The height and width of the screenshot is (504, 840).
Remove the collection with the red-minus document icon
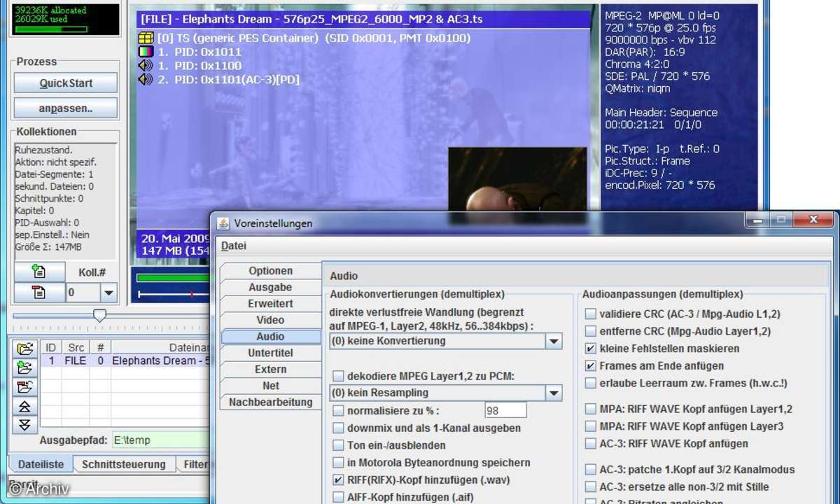pyautogui.click(x=39, y=293)
